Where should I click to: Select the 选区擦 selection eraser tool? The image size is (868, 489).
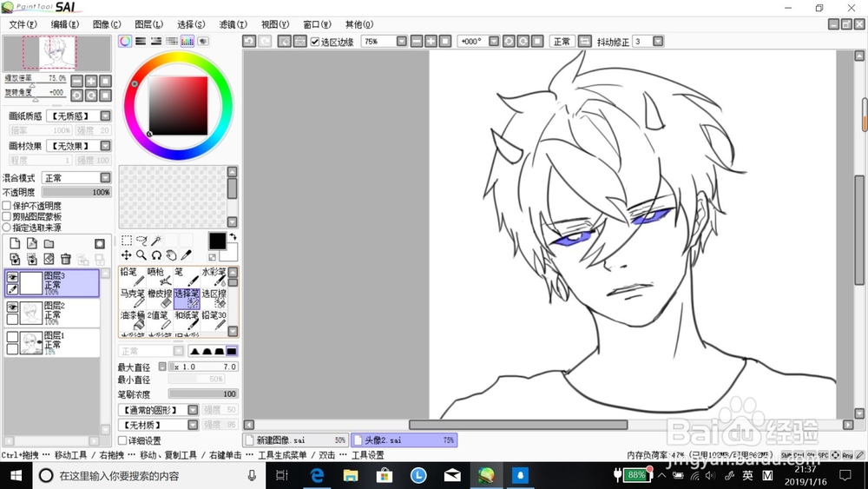(x=214, y=299)
